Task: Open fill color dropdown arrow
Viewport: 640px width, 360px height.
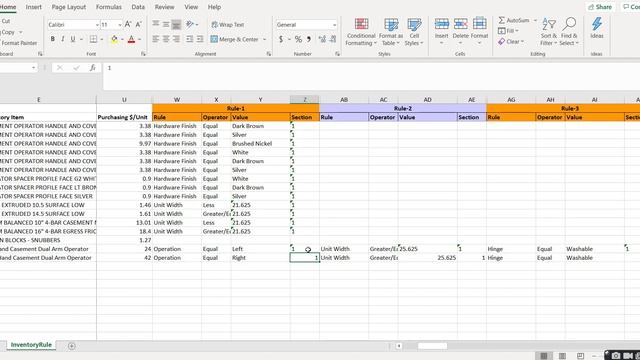Action: coord(122,40)
